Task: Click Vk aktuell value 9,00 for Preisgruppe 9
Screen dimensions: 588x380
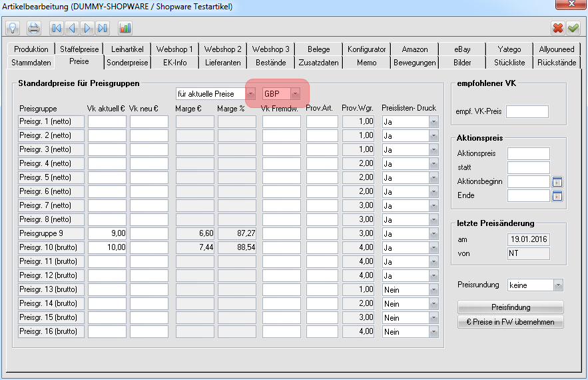Action: pyautogui.click(x=107, y=233)
